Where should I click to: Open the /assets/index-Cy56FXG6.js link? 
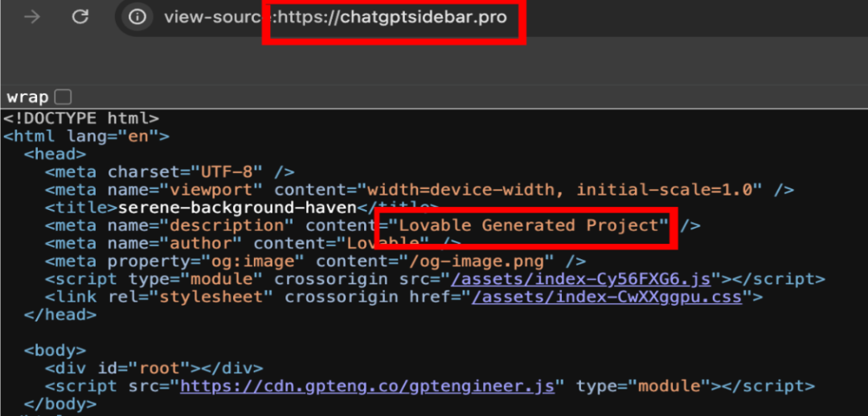[581, 279]
